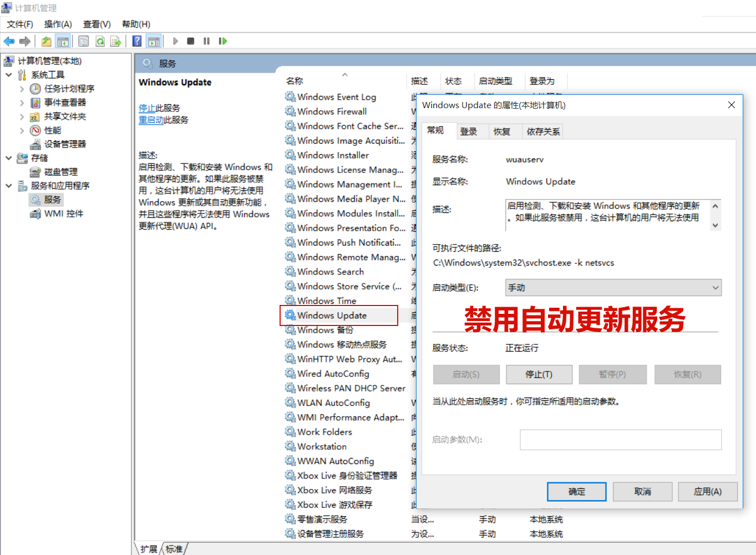Click the gear icon beside Windows Time

pos(290,300)
